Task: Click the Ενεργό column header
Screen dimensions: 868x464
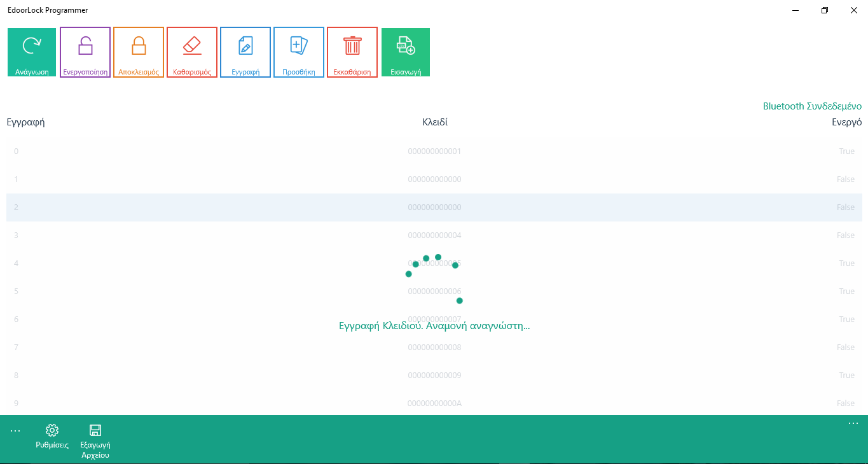Action: (847, 122)
